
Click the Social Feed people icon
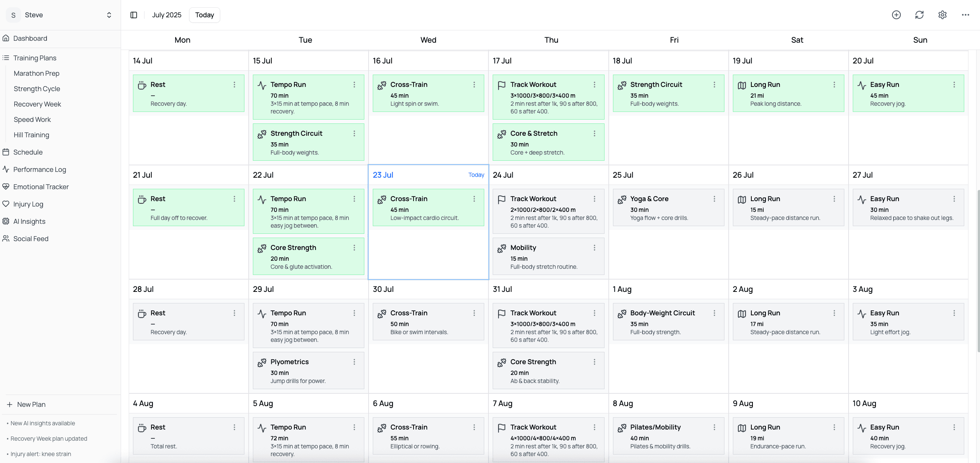click(6, 238)
